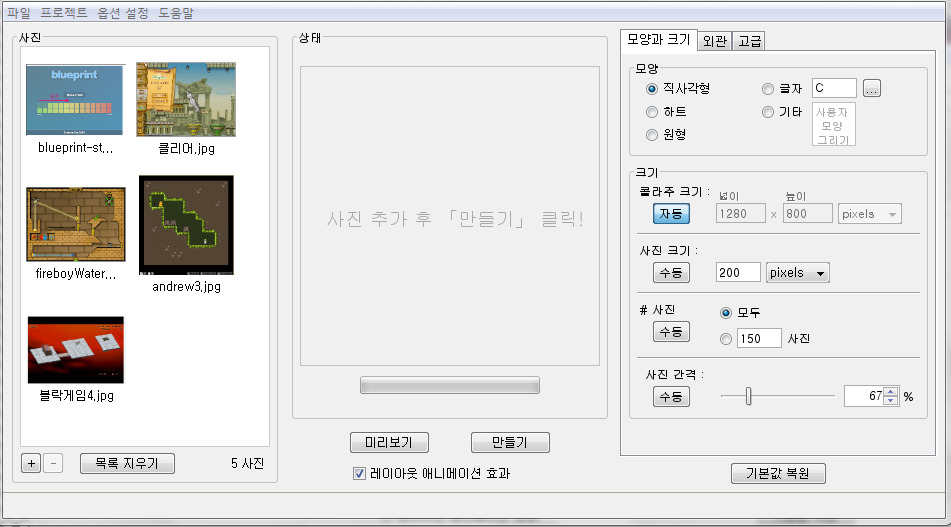Increase photo spacing with up stepper arrow
The image size is (951, 527).
(891, 391)
